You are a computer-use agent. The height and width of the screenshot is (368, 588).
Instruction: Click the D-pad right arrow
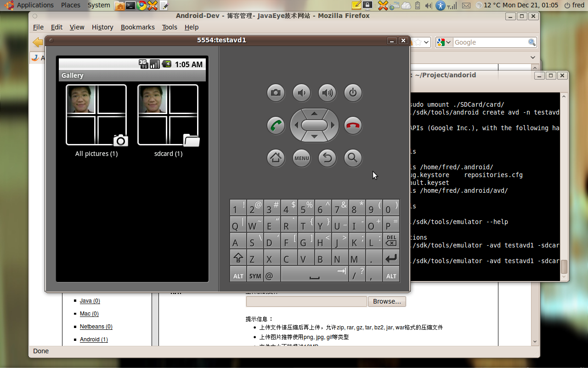[333, 125]
